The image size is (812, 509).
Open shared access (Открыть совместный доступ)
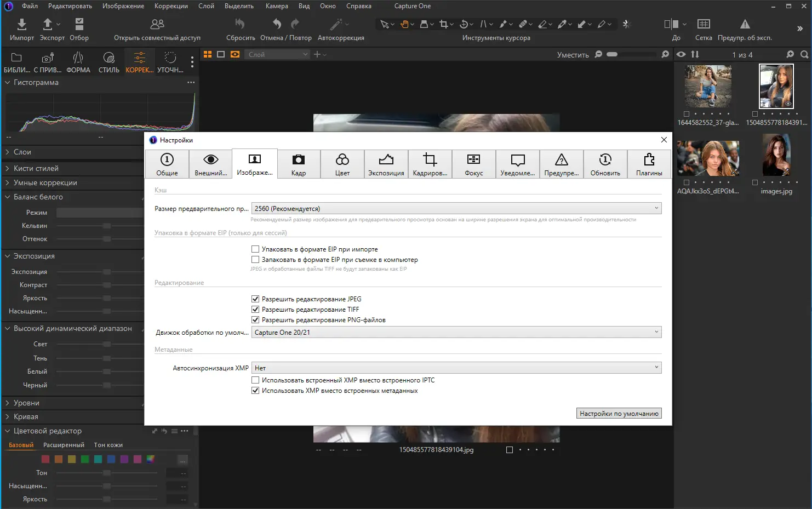click(157, 24)
